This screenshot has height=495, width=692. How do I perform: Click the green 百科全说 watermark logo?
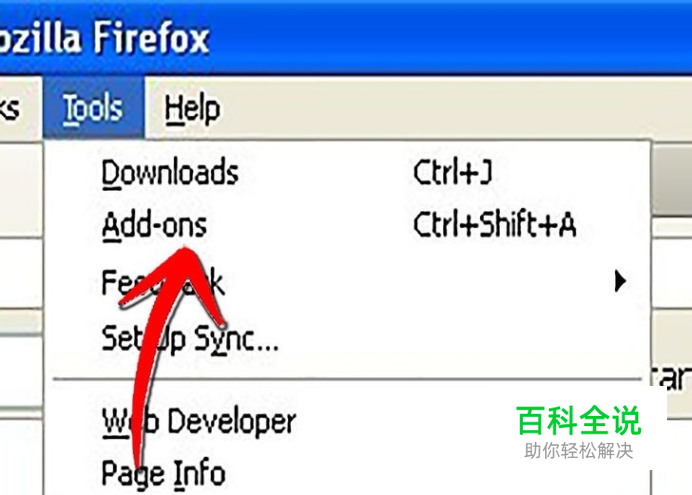579,421
